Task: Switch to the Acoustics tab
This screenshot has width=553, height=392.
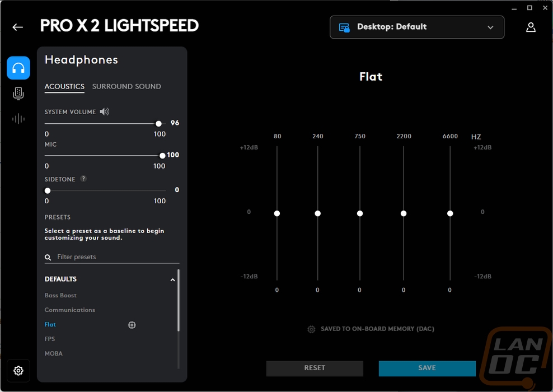Action: pyautogui.click(x=64, y=86)
